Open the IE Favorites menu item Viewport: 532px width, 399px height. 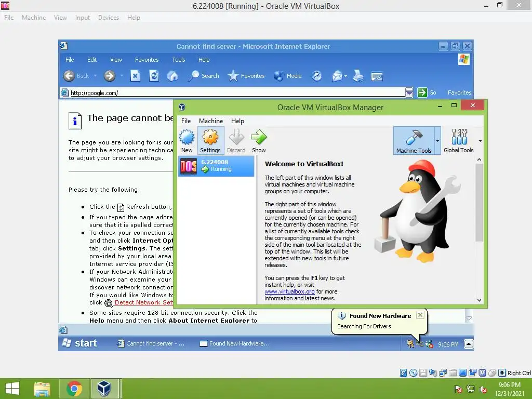click(147, 60)
